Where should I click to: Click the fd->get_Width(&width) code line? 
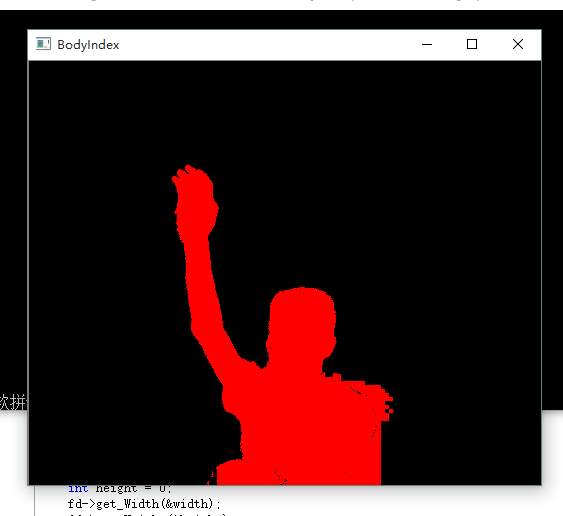coord(145,504)
